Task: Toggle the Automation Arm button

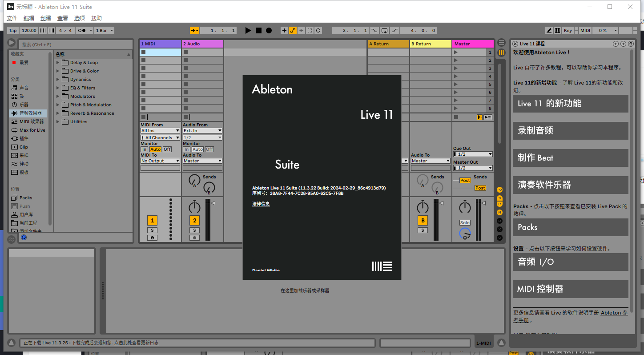Action: (x=293, y=31)
